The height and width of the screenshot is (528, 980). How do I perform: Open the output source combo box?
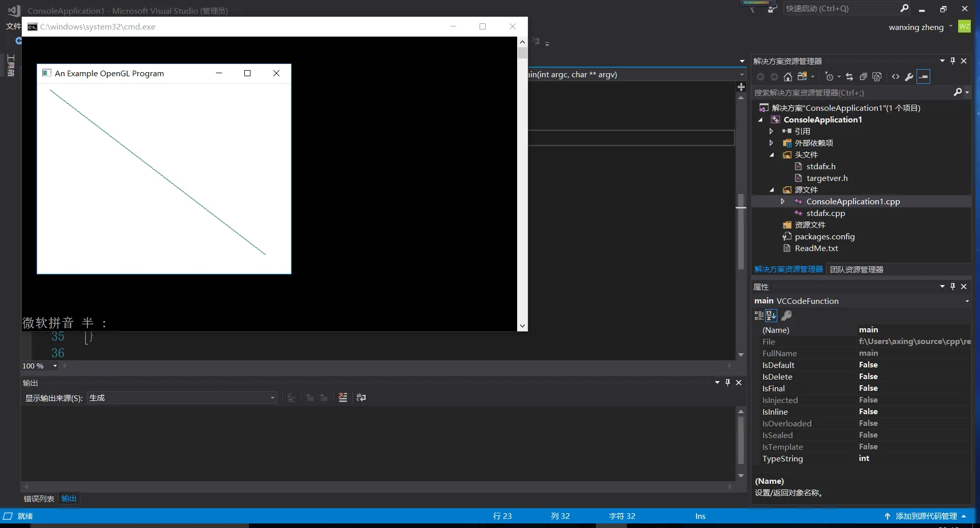pyautogui.click(x=182, y=397)
